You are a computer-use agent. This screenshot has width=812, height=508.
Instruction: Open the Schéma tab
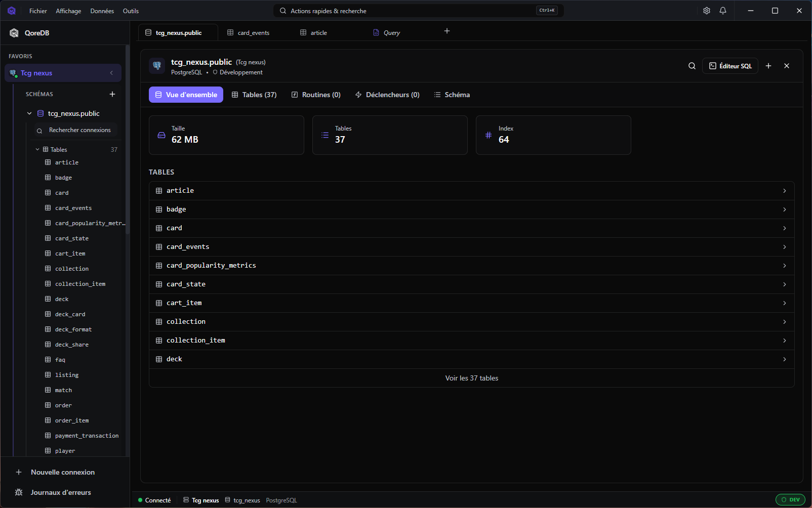[452, 95]
